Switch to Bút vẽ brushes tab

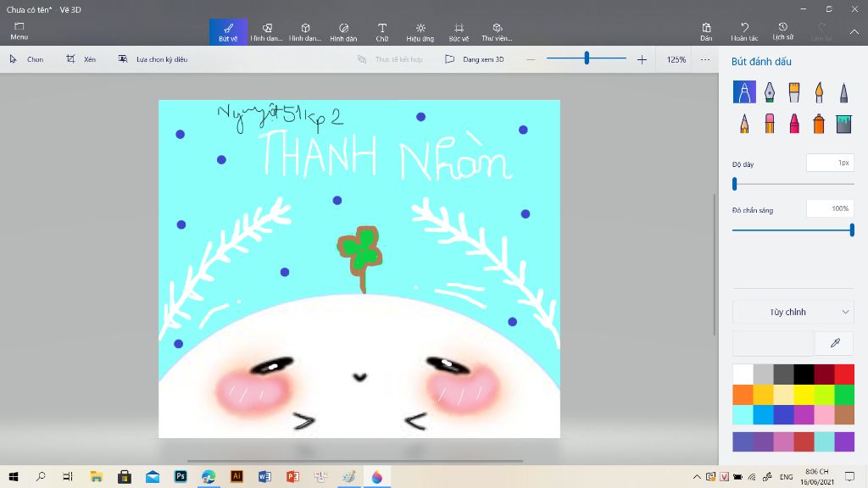click(228, 32)
